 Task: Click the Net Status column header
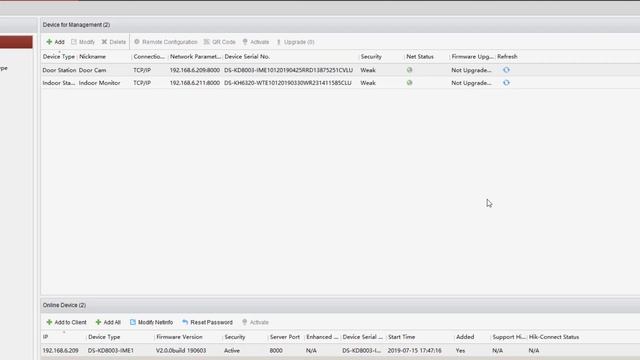[x=420, y=57]
